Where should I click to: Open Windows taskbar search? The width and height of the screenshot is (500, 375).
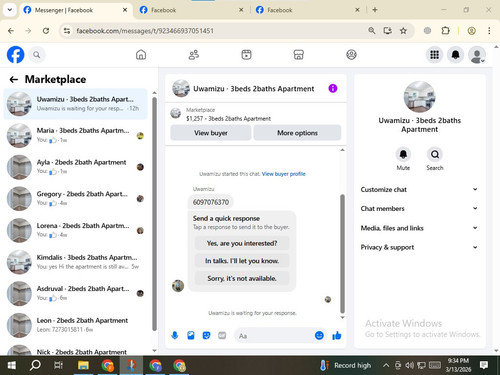pyautogui.click(x=35, y=365)
